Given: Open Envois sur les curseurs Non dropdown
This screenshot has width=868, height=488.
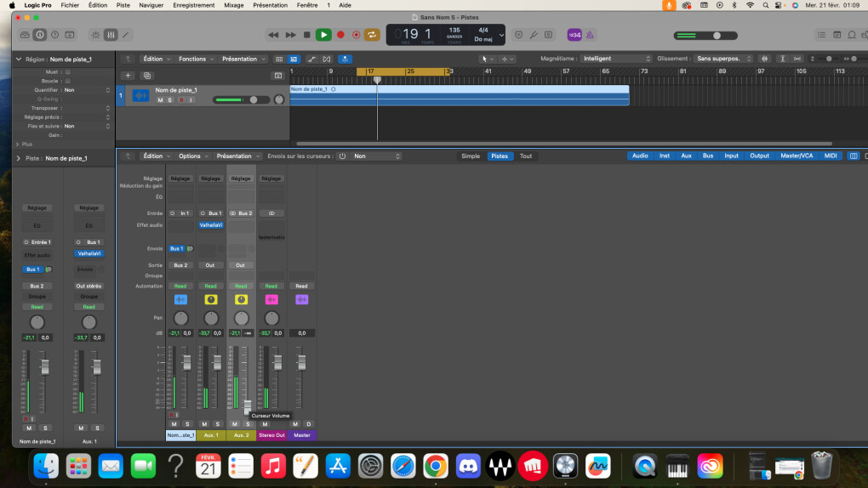Looking at the screenshot, I should pos(376,156).
